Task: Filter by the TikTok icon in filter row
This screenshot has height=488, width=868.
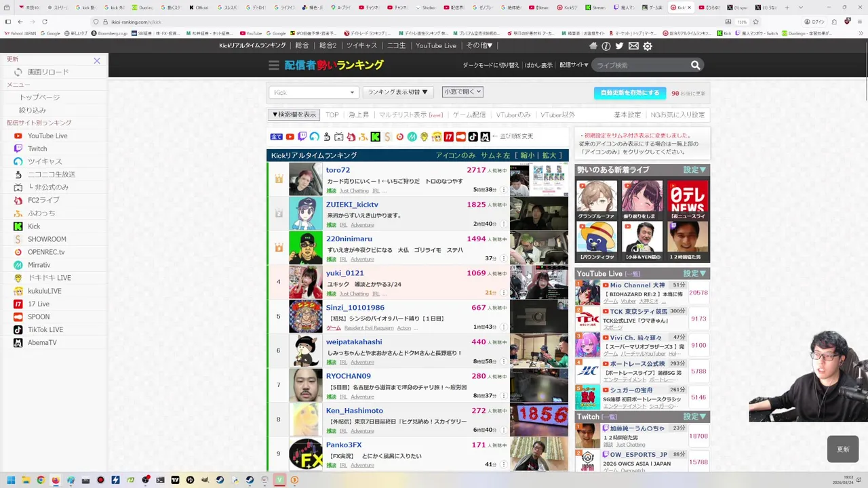Action: pyautogui.click(x=473, y=137)
